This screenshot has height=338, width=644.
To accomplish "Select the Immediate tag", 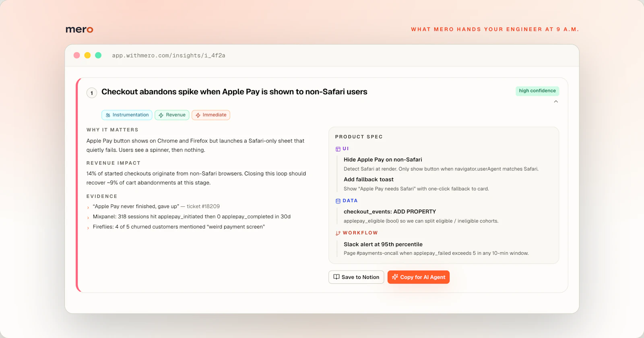I will pyautogui.click(x=211, y=115).
